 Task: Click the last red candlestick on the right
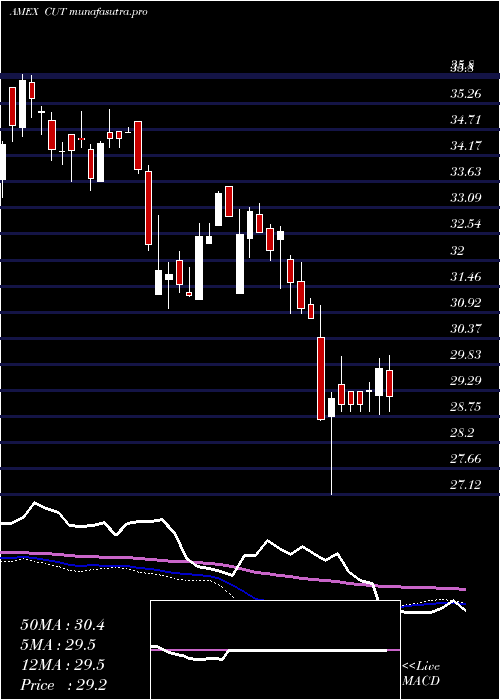[x=389, y=383]
